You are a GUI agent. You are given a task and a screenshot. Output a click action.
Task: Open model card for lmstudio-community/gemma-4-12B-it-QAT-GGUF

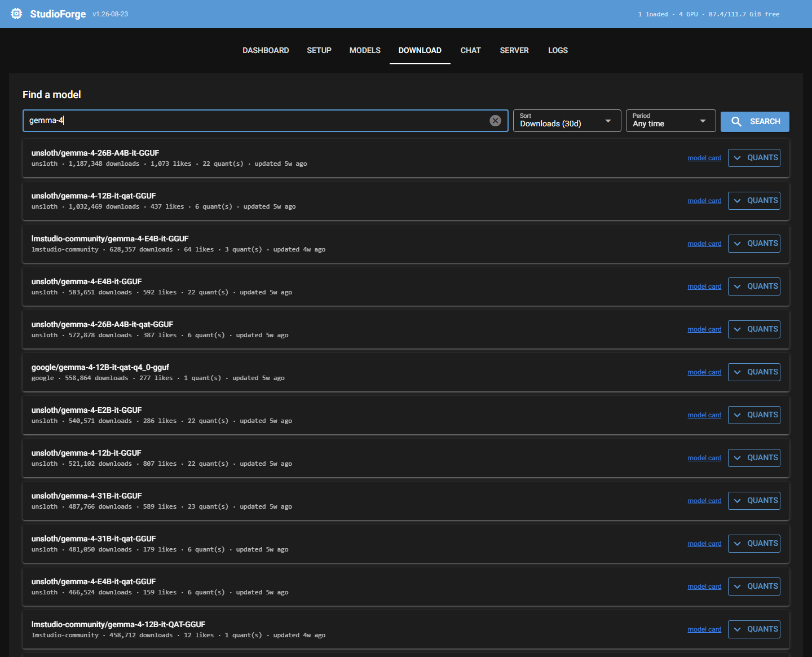coord(704,629)
